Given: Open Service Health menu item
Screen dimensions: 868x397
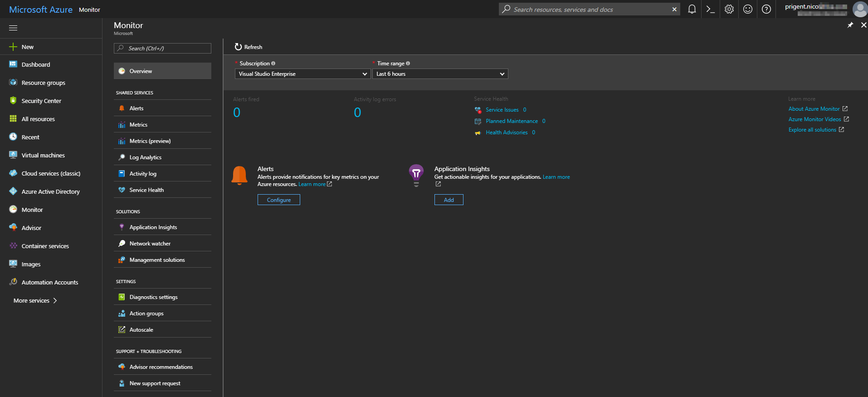Looking at the screenshot, I should coord(162,190).
